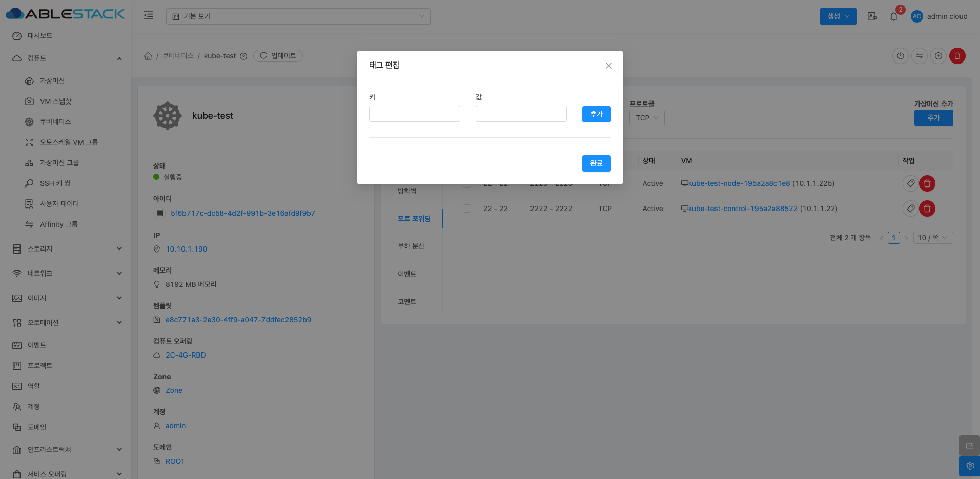Image resolution: width=980 pixels, height=479 pixels.
Task: Switch to the 이벤트 tab
Action: [407, 274]
